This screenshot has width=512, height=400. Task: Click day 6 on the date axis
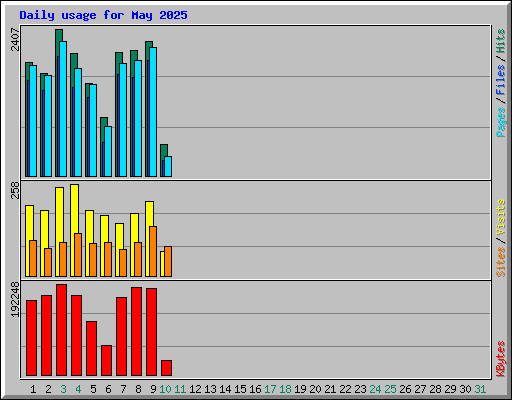[108, 389]
